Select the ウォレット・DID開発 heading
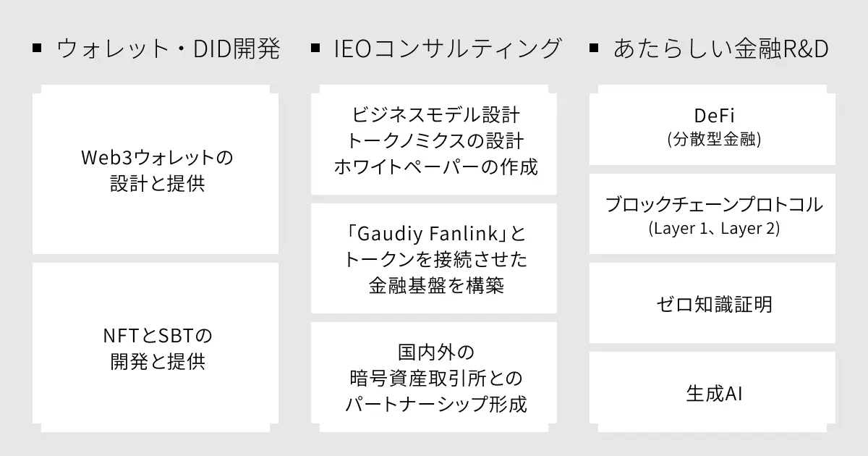 168,49
